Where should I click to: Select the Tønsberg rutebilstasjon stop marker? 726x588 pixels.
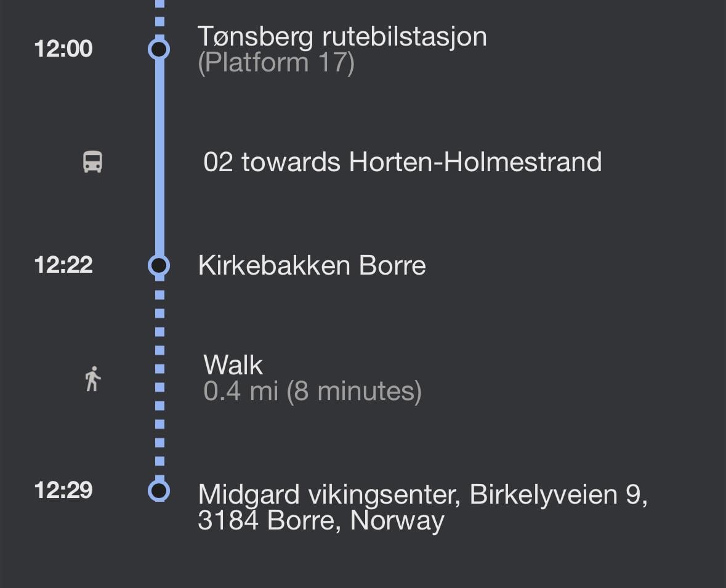click(x=159, y=49)
